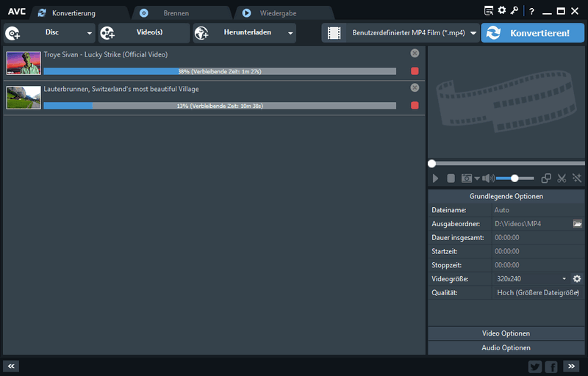The height and width of the screenshot is (376, 588).
Task: Select Troye Sivan - Lucky Strike title
Action: pyautogui.click(x=106, y=54)
